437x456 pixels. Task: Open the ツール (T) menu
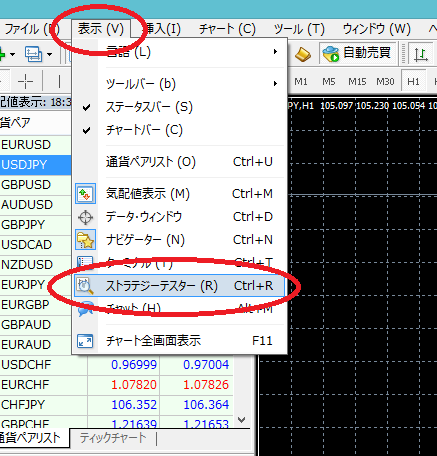click(299, 29)
